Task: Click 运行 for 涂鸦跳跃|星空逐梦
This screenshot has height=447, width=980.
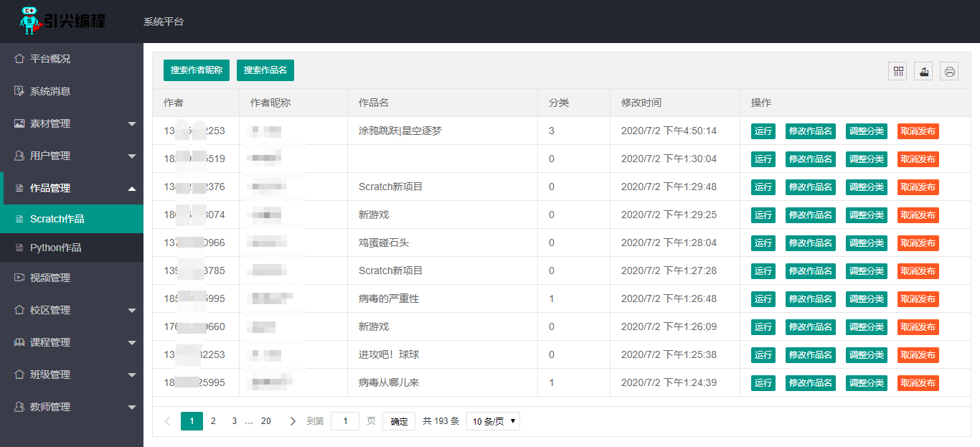Action: pos(763,131)
